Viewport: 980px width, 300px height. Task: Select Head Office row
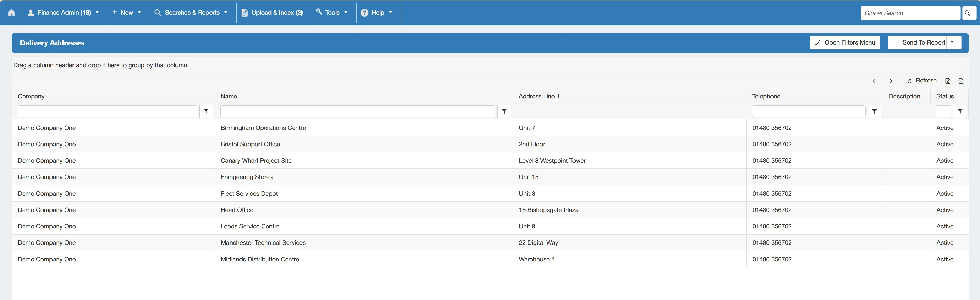tap(490, 210)
